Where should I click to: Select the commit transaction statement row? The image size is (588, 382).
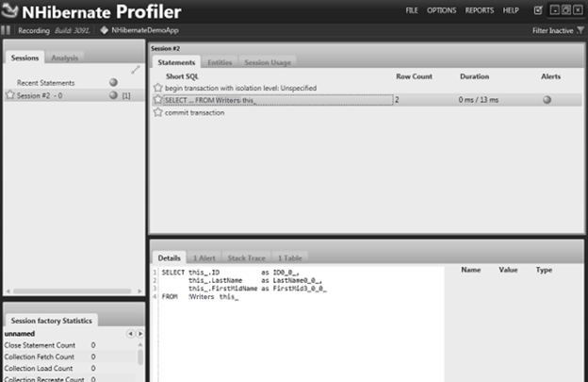367,112
